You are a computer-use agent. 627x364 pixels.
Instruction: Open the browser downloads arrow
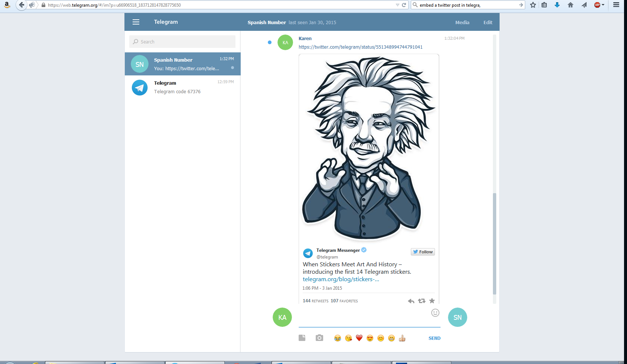point(557,5)
